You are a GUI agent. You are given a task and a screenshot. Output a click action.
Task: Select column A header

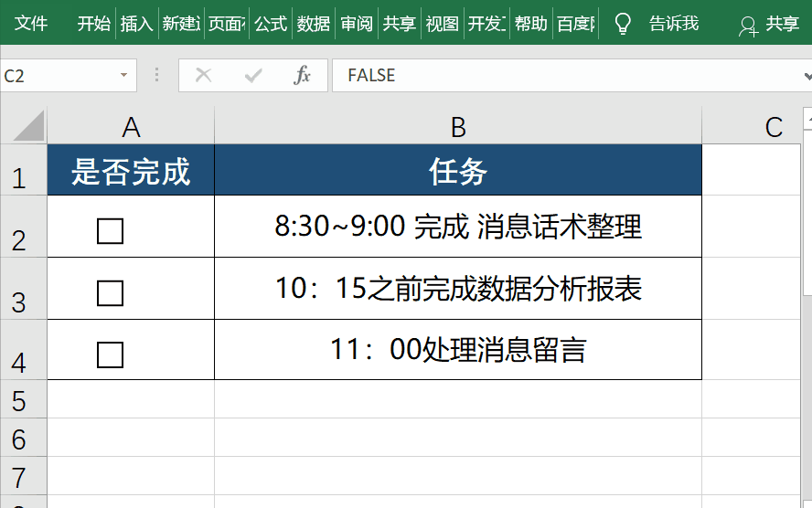point(131,126)
